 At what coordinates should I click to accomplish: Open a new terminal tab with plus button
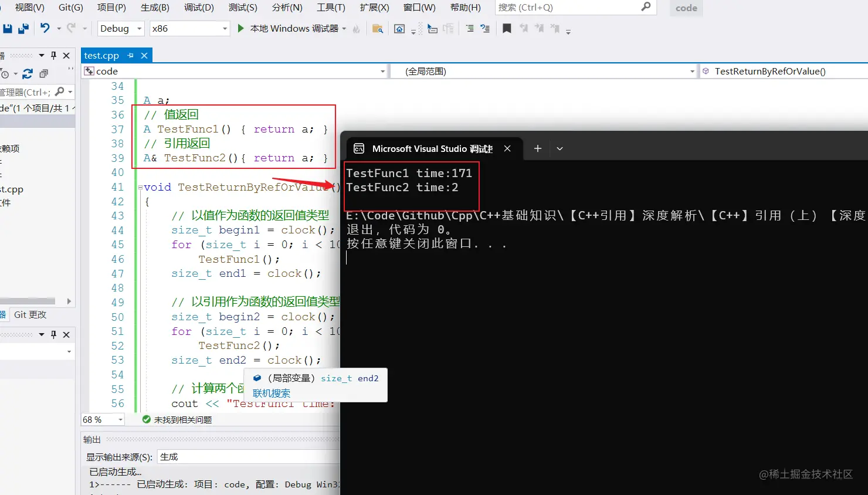[537, 148]
